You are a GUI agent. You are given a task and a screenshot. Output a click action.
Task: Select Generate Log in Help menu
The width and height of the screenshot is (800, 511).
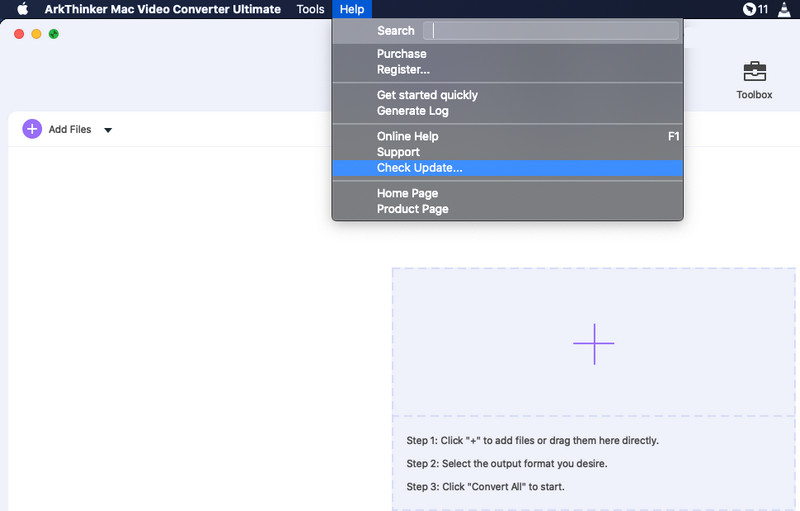coord(508,111)
